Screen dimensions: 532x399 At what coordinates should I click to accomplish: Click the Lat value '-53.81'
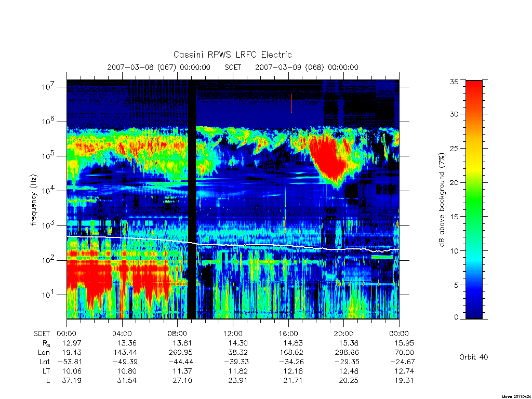click(70, 362)
